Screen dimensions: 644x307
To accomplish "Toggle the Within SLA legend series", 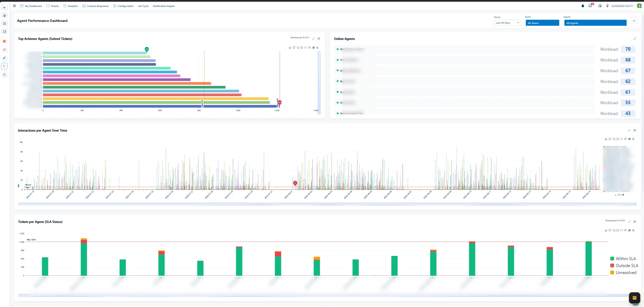I will (x=623, y=259).
